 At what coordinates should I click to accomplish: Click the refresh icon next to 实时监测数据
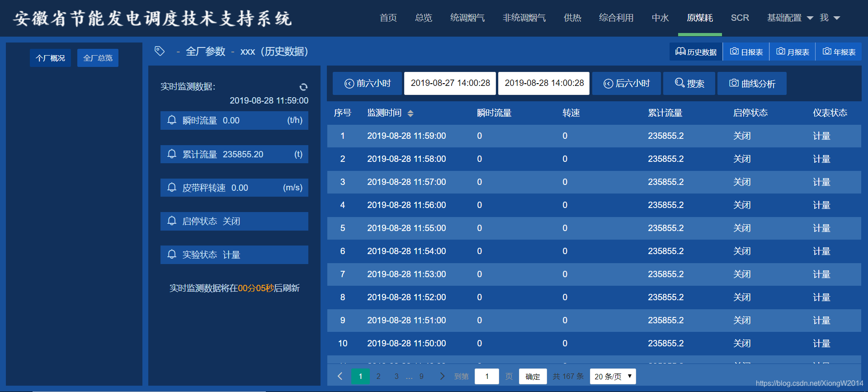click(x=303, y=87)
